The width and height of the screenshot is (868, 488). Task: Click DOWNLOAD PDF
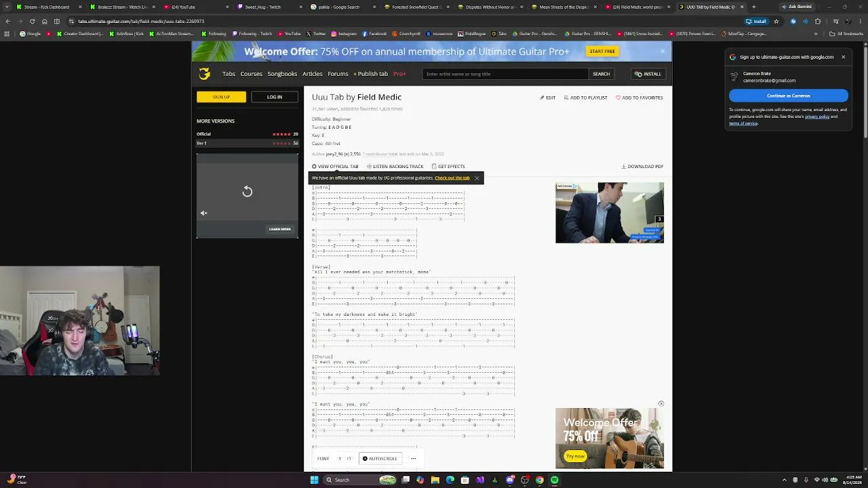[642, 166]
